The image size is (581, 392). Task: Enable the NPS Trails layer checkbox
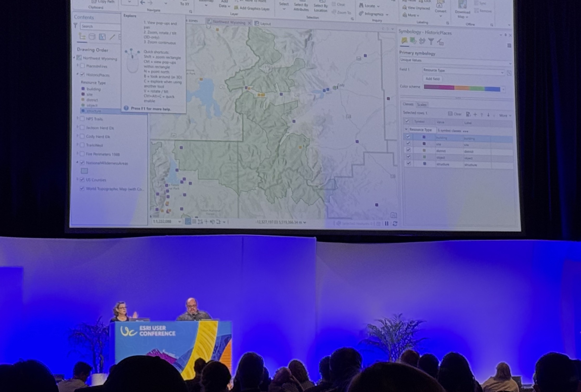(82, 119)
